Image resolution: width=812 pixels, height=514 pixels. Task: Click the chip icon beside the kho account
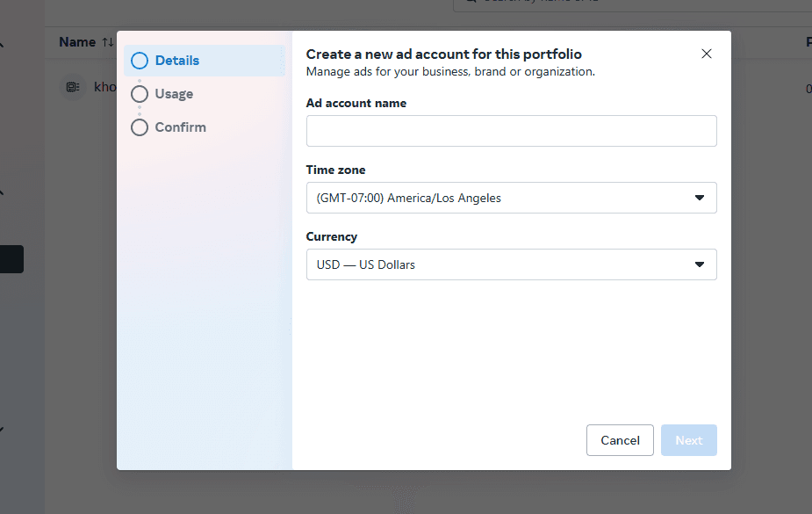[x=72, y=87]
